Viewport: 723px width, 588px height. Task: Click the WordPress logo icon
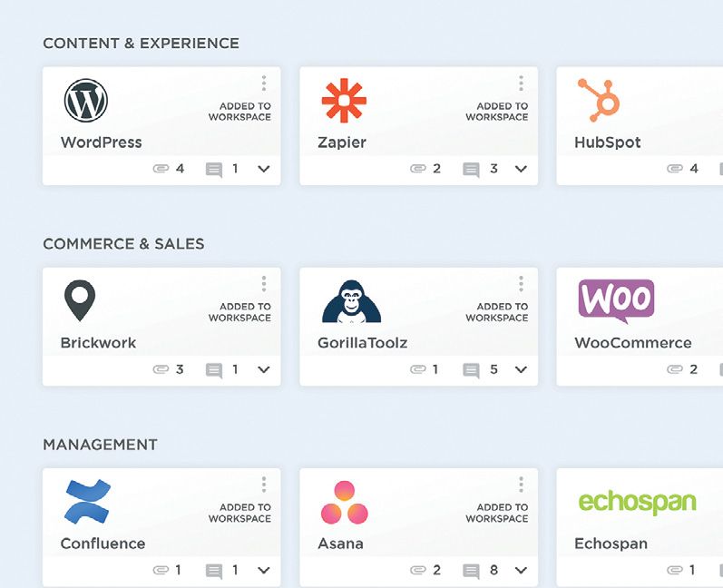[x=86, y=101]
